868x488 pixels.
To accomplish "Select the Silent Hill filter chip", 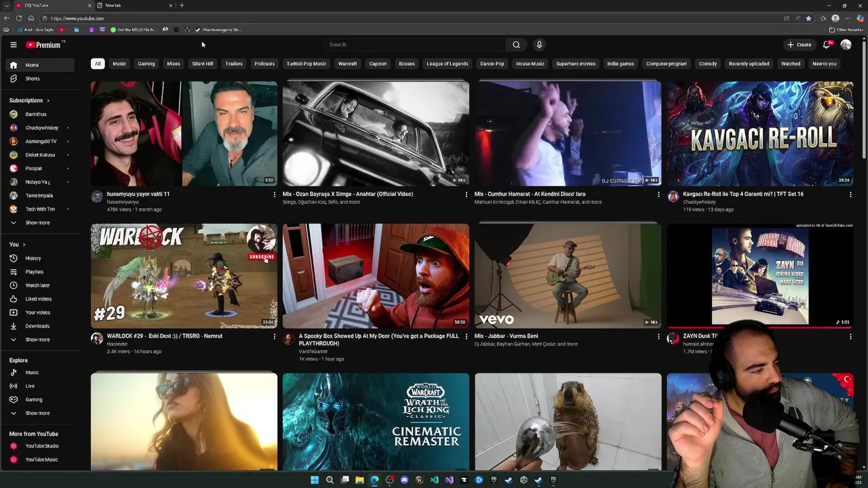I will [202, 64].
